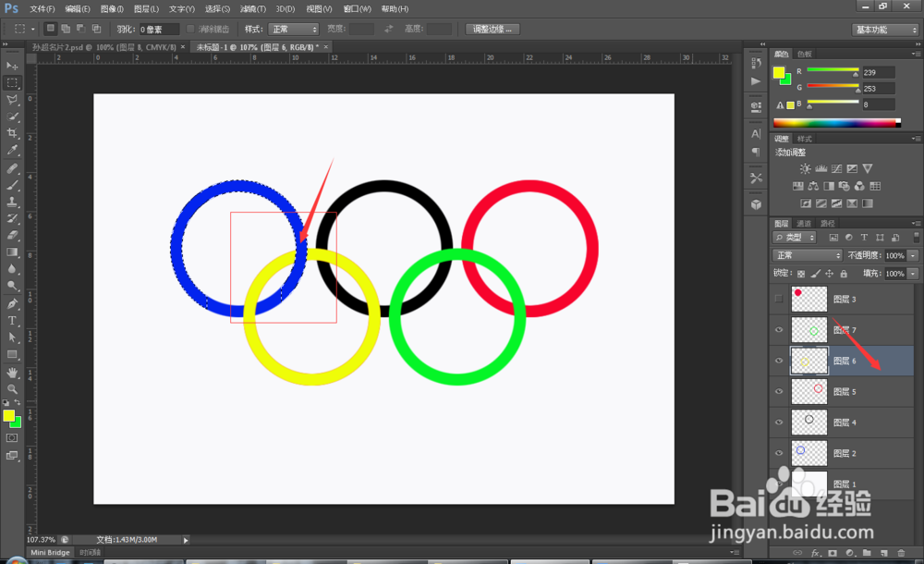Select the Clone Stamp tool

[12, 202]
